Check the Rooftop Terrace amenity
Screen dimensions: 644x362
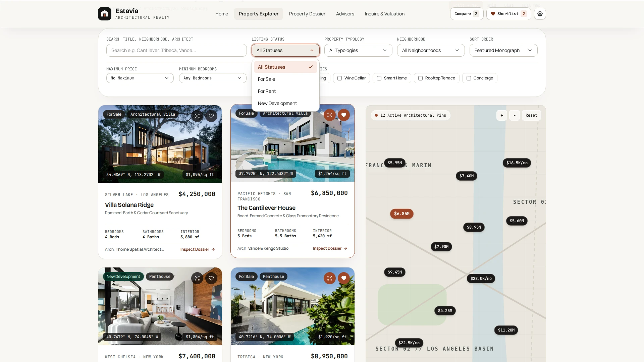pos(420,78)
